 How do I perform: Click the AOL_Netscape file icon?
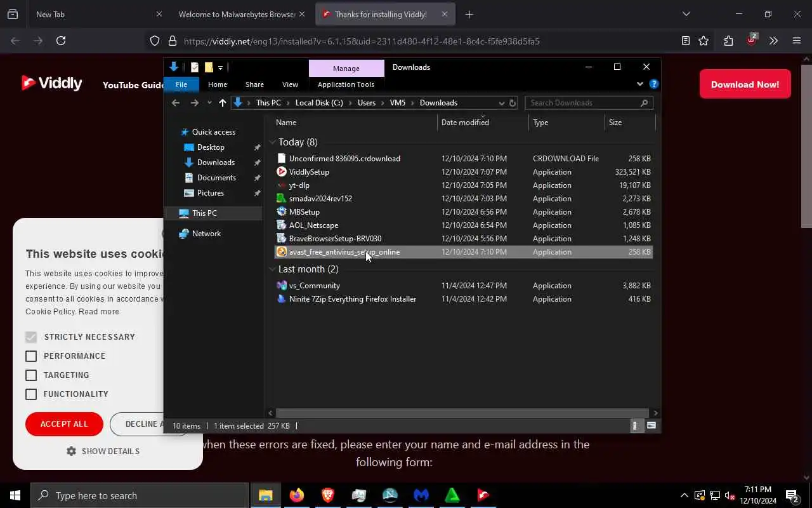point(282,225)
